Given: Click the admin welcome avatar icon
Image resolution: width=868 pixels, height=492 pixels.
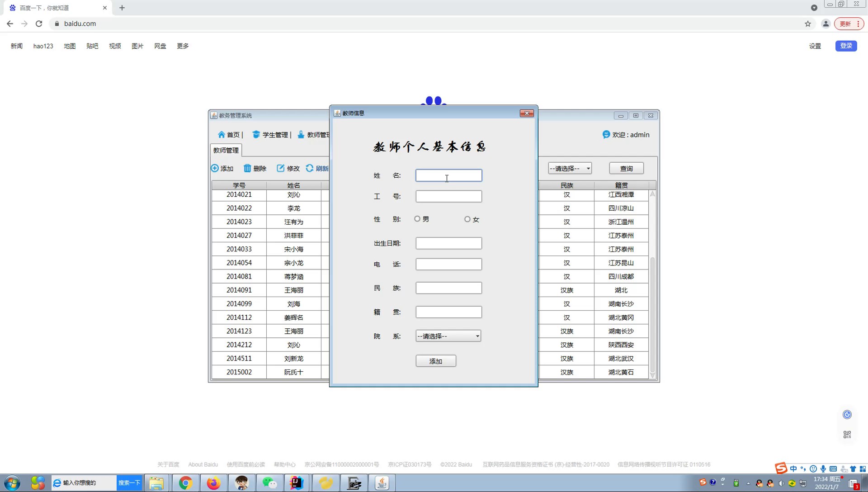Looking at the screenshot, I should click(606, 134).
